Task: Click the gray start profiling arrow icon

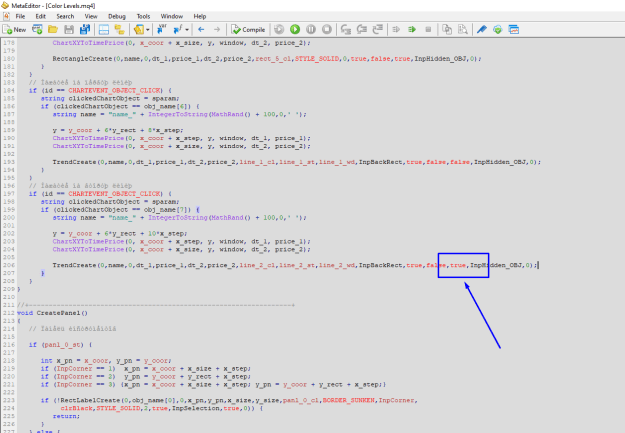Action: [x=396, y=30]
